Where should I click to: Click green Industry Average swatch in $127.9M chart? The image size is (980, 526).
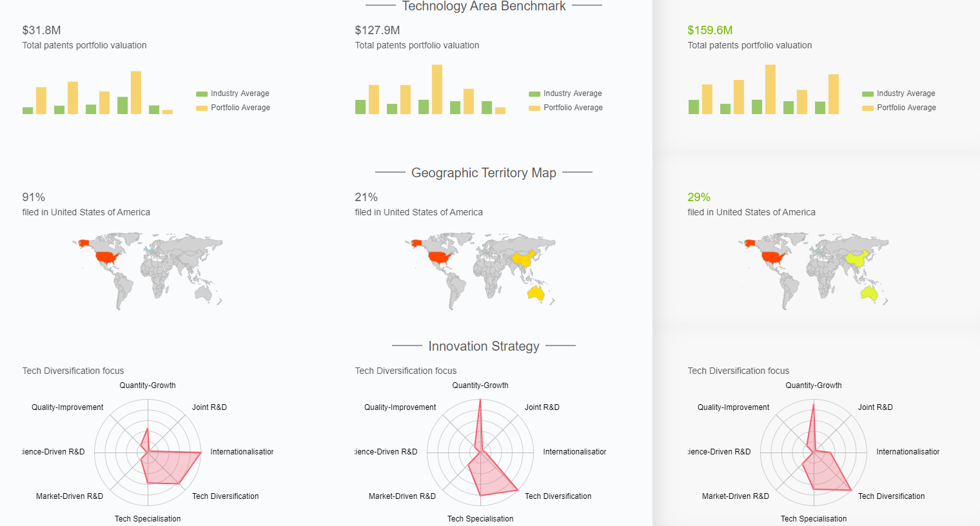pos(534,94)
